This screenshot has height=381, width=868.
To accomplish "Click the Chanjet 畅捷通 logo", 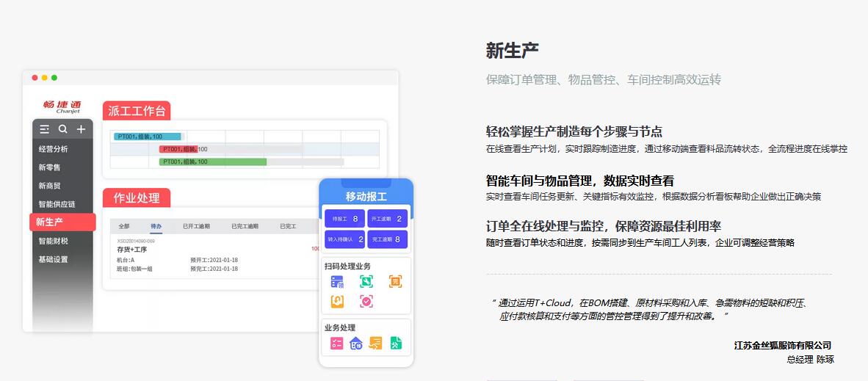I will 62,106.
